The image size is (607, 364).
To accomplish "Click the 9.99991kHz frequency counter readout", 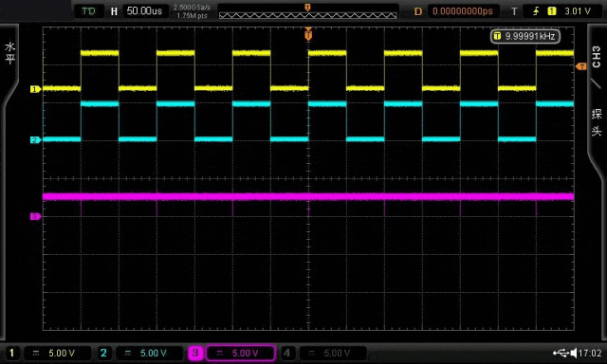I will [525, 36].
